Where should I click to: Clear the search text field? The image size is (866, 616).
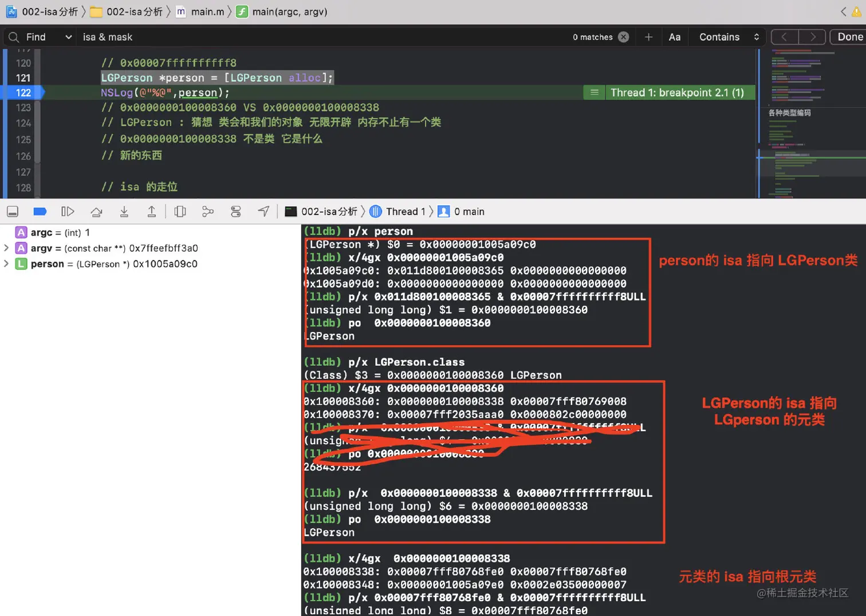click(624, 37)
